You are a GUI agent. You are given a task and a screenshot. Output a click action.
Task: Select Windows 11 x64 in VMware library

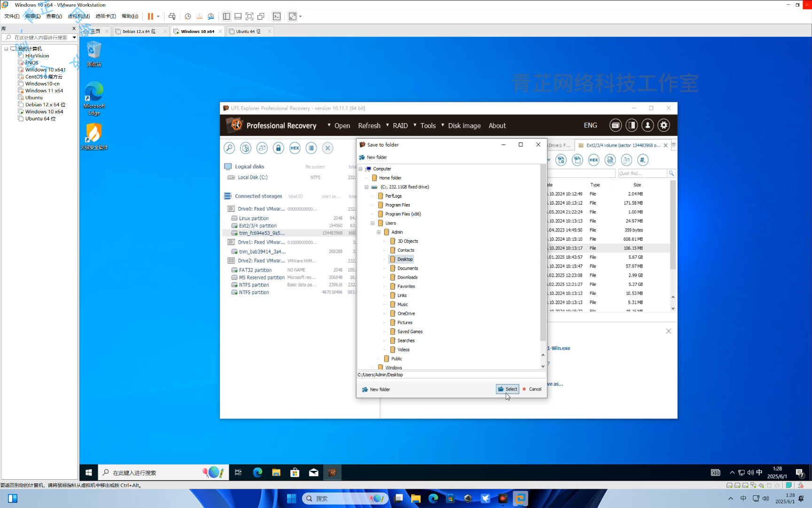pos(44,91)
